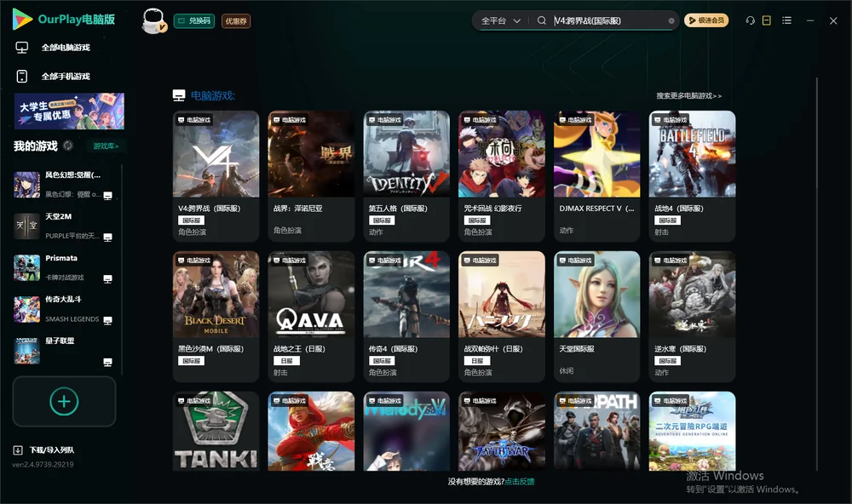Select 全部手机游戏 in sidebar
The image size is (852, 504).
tap(66, 77)
